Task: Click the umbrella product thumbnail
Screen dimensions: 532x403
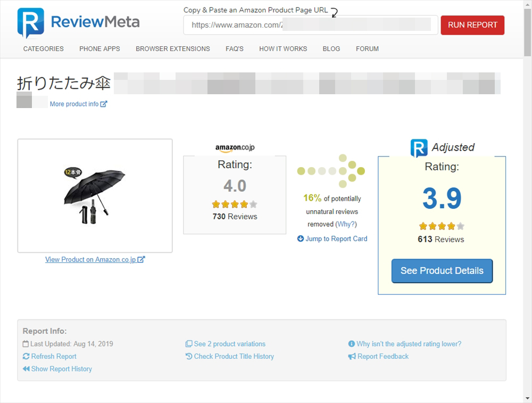Action: [95, 196]
